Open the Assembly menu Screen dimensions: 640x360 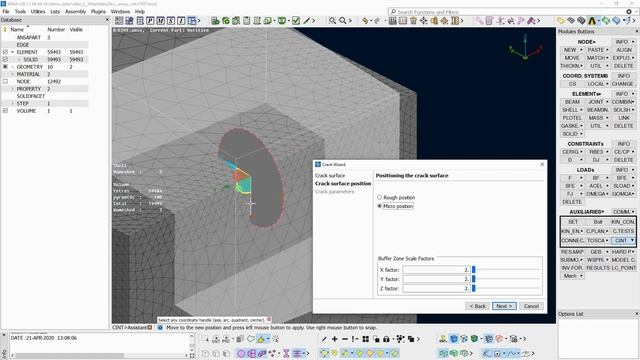coord(76,11)
